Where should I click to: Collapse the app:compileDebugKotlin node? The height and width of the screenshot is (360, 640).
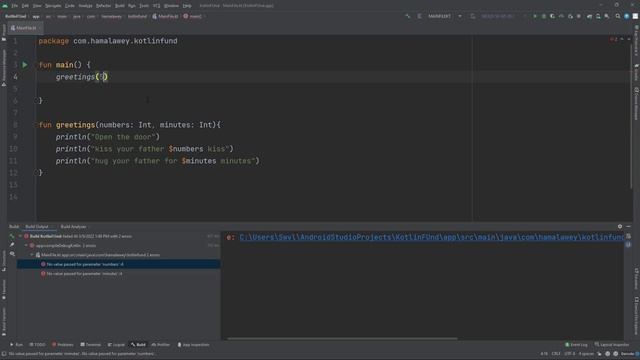pyautogui.click(x=27, y=246)
